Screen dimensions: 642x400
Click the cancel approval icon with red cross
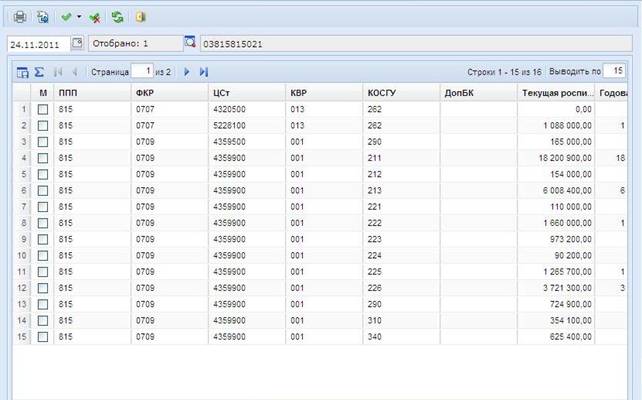[x=95, y=18]
